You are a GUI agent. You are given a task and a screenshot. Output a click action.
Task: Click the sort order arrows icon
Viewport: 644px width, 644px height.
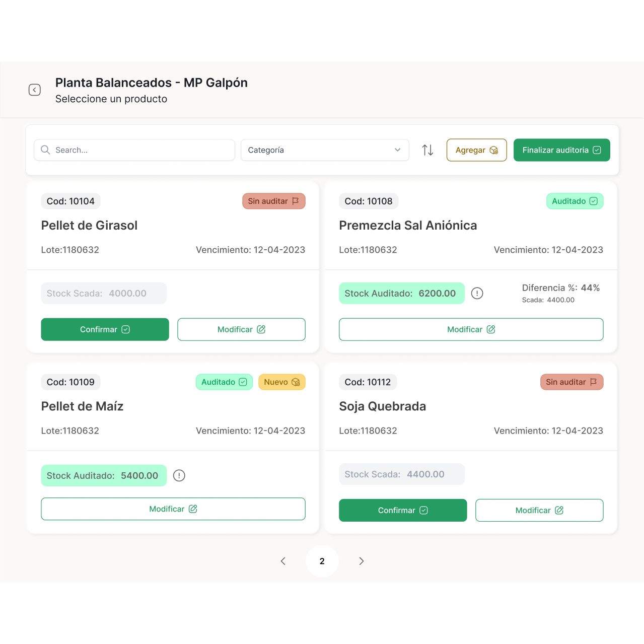(x=427, y=150)
